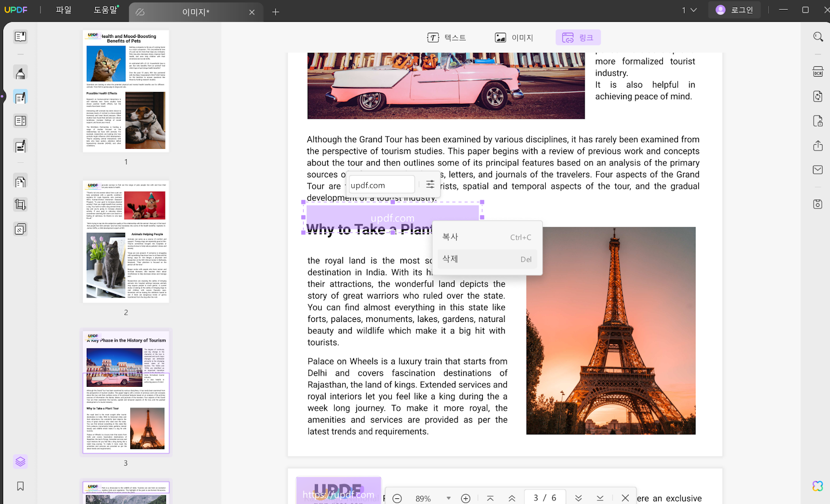Image resolution: width=830 pixels, height=504 pixels.
Task: Open the Organize Pages tool
Action: point(20,182)
